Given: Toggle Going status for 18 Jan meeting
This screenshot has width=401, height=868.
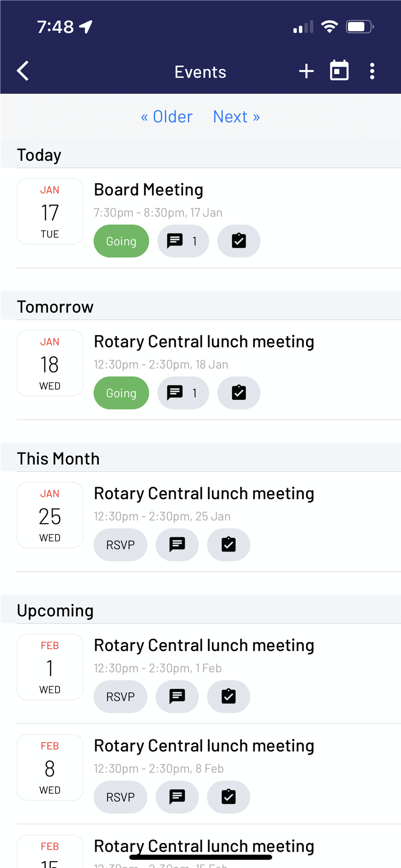Looking at the screenshot, I should pos(121,393).
